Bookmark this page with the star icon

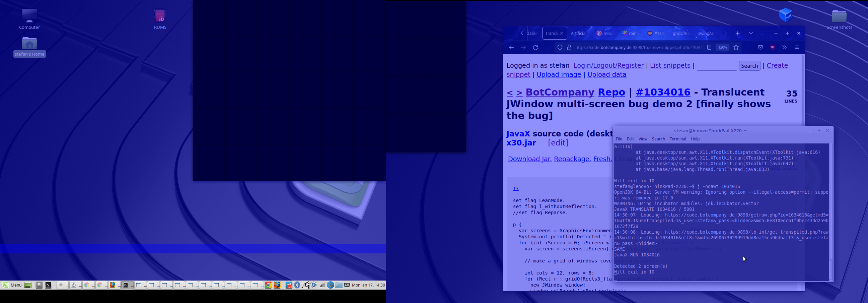click(736, 48)
